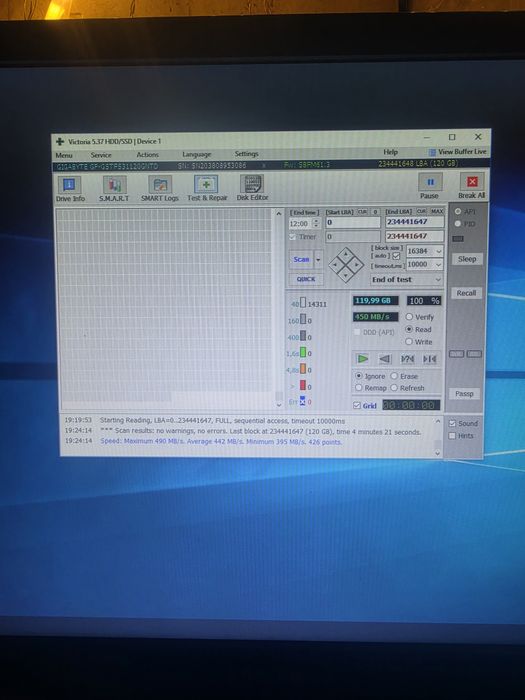Click the up arrow in diamond navigator
525x700 pixels.
(346, 255)
